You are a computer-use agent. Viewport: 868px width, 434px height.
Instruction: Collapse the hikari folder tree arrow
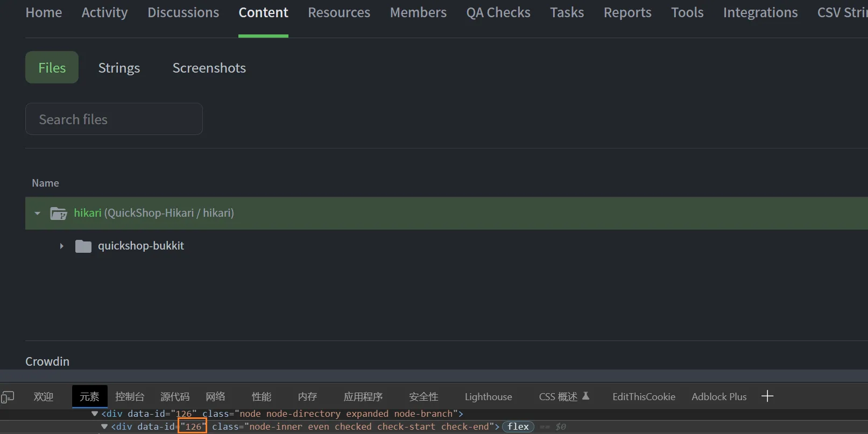(x=37, y=214)
